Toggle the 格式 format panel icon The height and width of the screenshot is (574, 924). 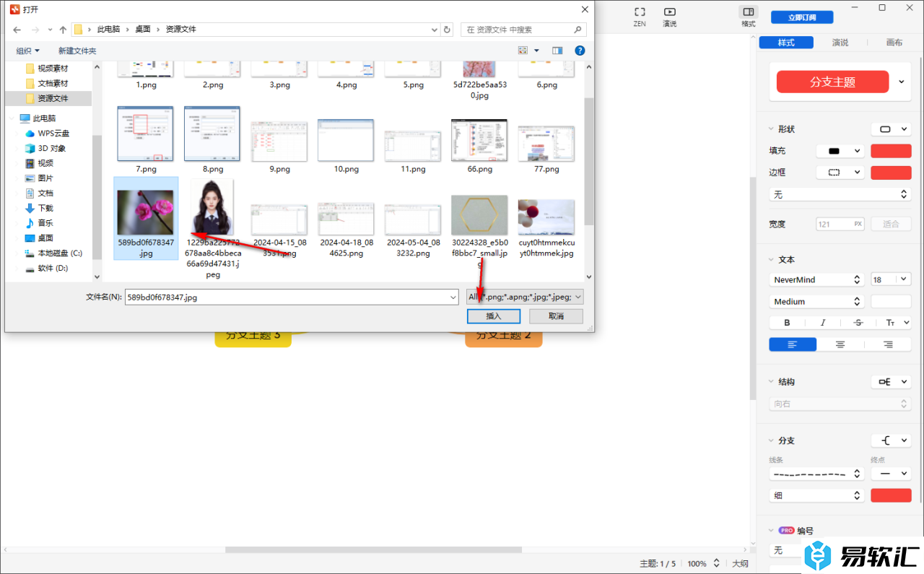749,17
